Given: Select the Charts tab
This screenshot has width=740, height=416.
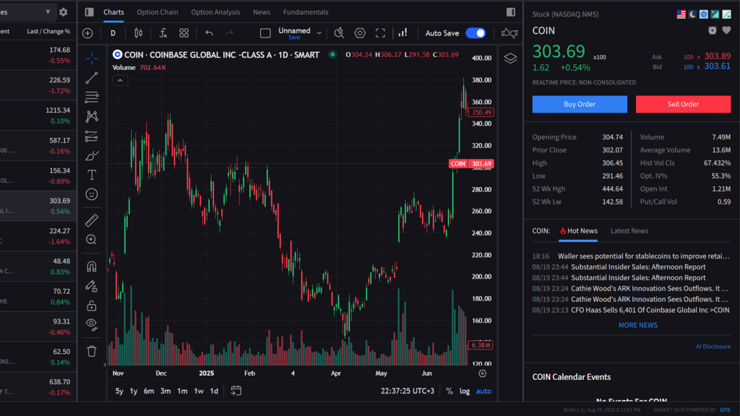Looking at the screenshot, I should tap(113, 12).
